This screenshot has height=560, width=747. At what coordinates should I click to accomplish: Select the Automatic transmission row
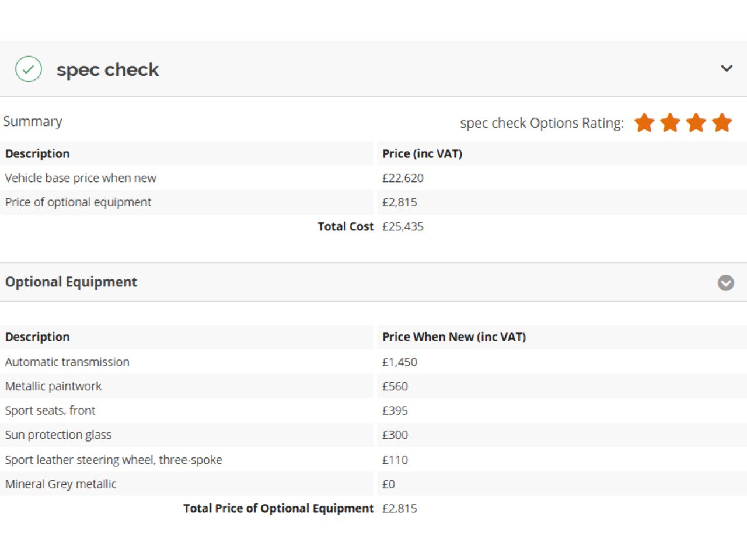67,362
